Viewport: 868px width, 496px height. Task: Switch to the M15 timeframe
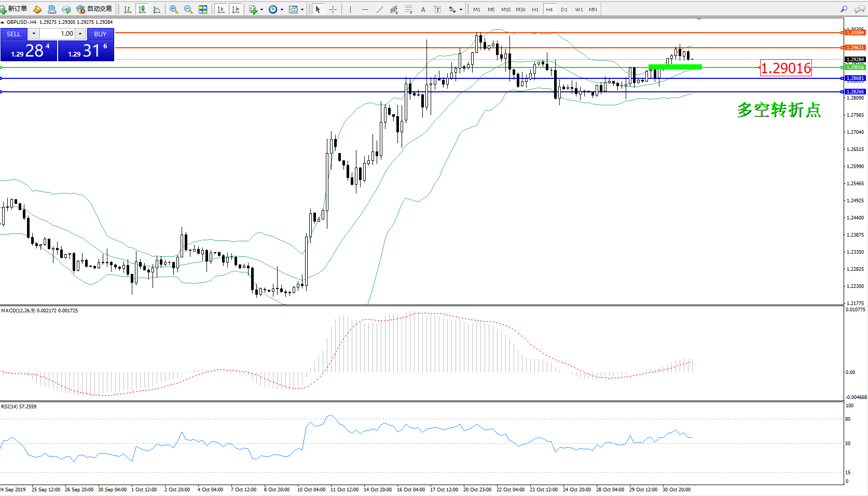tap(505, 9)
